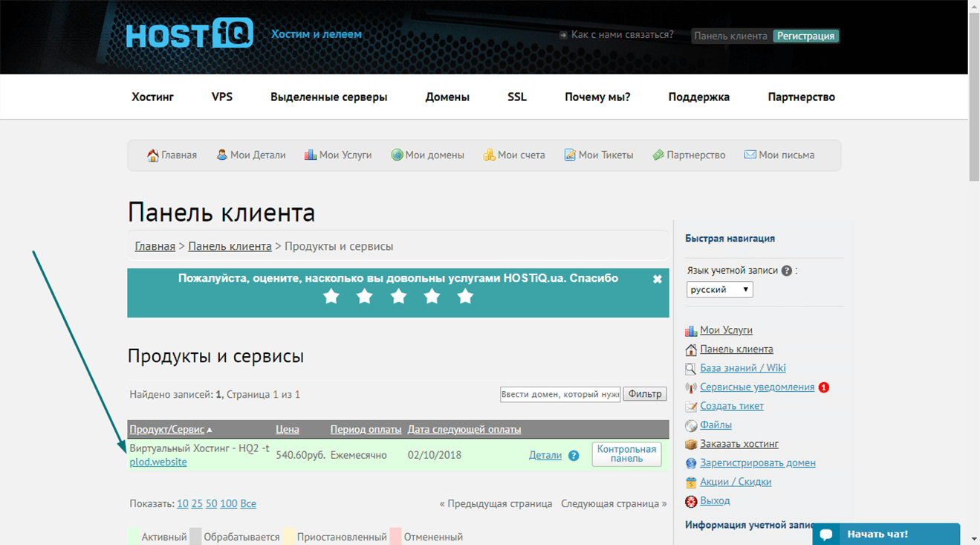Click the globe icon by Зарегистрировать домен

coord(691,463)
